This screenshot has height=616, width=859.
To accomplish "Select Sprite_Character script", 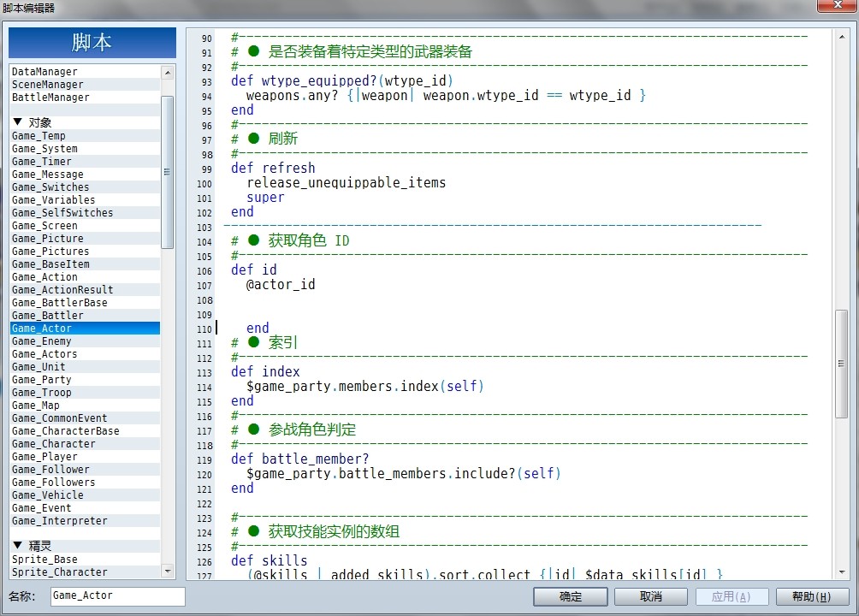I will pos(85,572).
